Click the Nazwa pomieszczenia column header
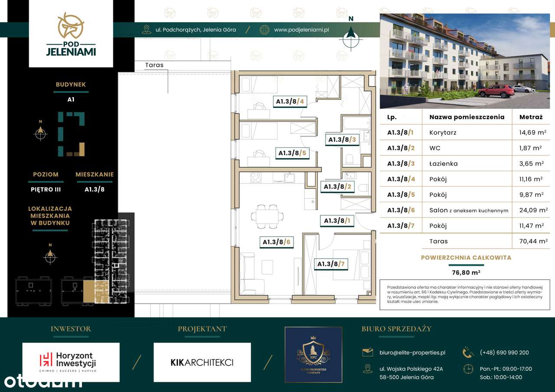 (x=467, y=117)
